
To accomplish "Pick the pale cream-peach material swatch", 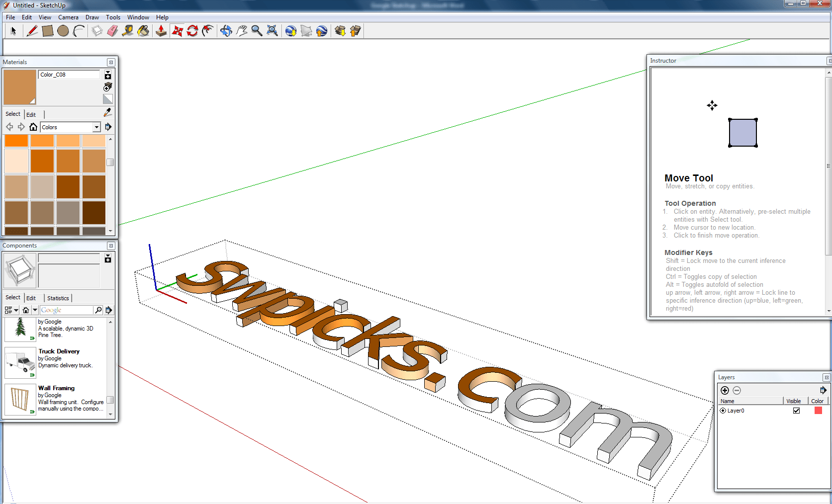I will (16, 162).
